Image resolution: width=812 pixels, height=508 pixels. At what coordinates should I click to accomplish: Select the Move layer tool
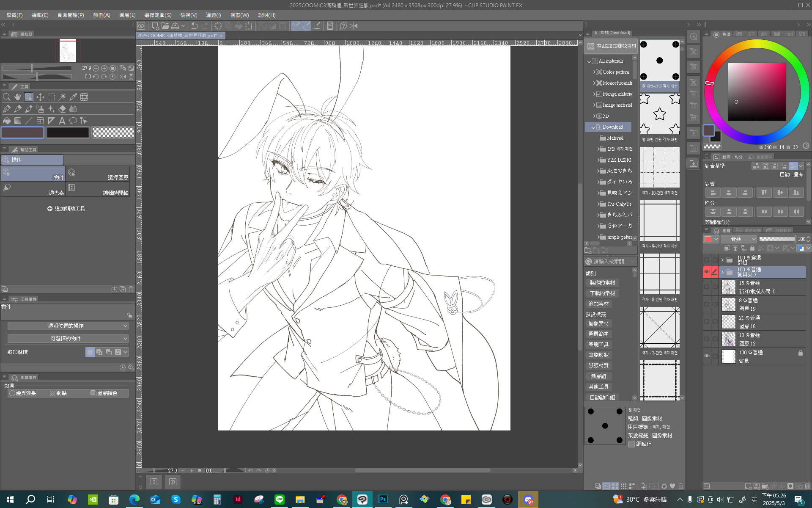point(40,97)
